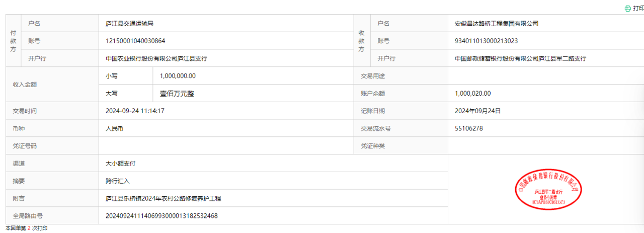Viewport: 644px width, 233px height.
Task: Click the green printer icon
Action: click(627, 8)
